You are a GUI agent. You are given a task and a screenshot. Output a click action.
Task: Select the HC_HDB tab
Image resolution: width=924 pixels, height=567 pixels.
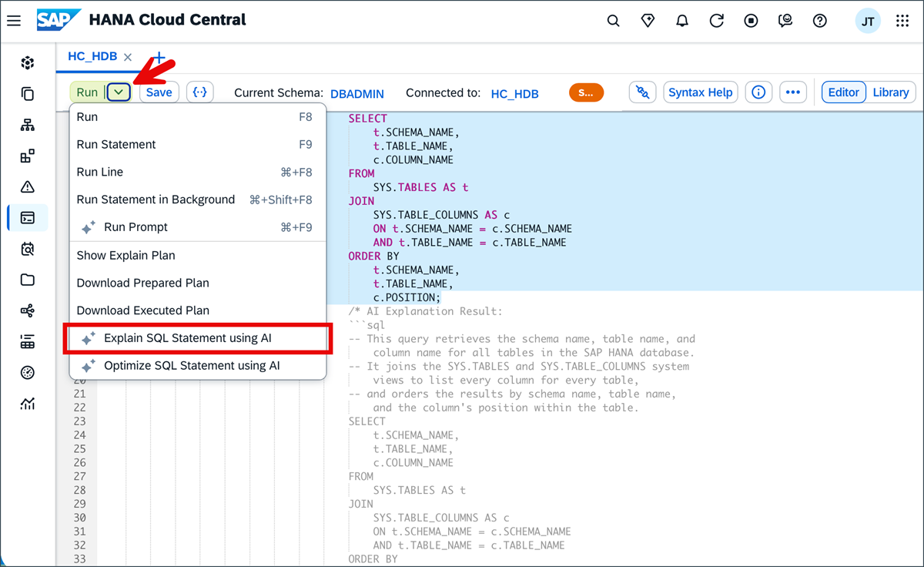pos(92,57)
